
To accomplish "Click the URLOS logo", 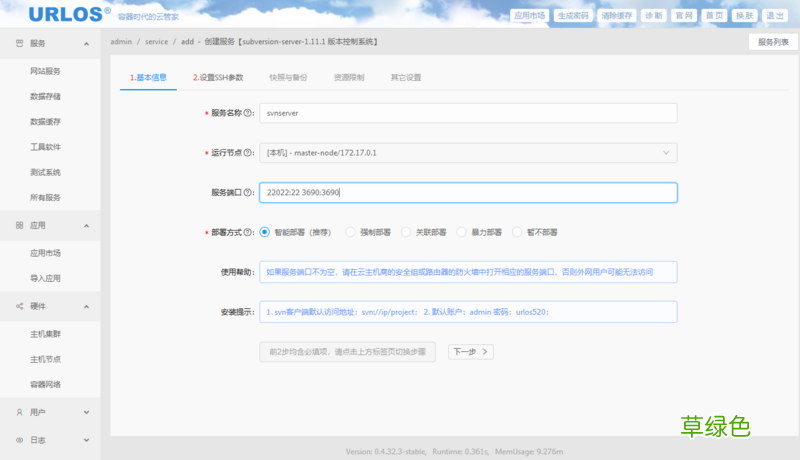I will (x=69, y=14).
